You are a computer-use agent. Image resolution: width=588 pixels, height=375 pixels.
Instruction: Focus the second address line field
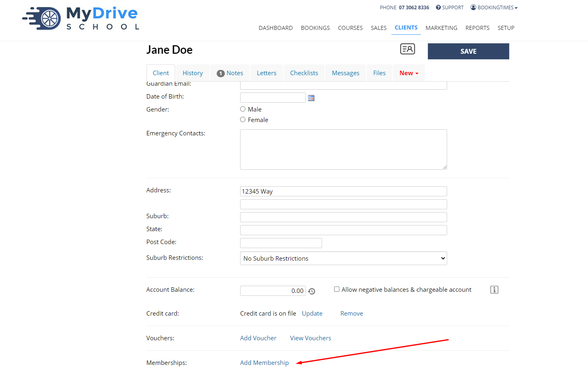click(343, 204)
